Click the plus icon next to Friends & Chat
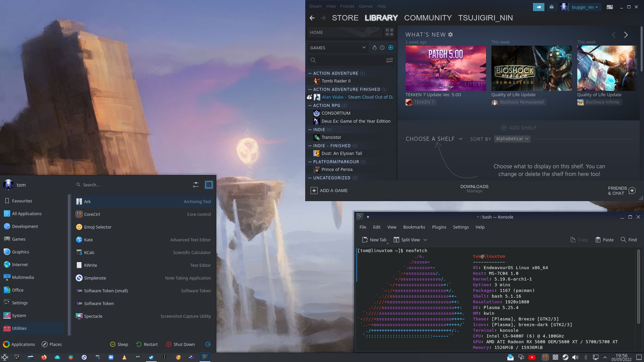The height and width of the screenshot is (362, 644). 632,190
